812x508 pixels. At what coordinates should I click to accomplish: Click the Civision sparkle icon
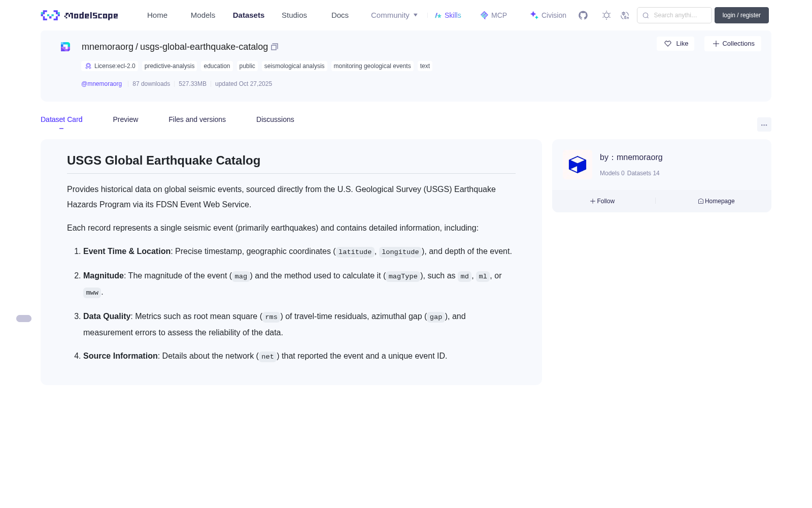[x=534, y=15]
